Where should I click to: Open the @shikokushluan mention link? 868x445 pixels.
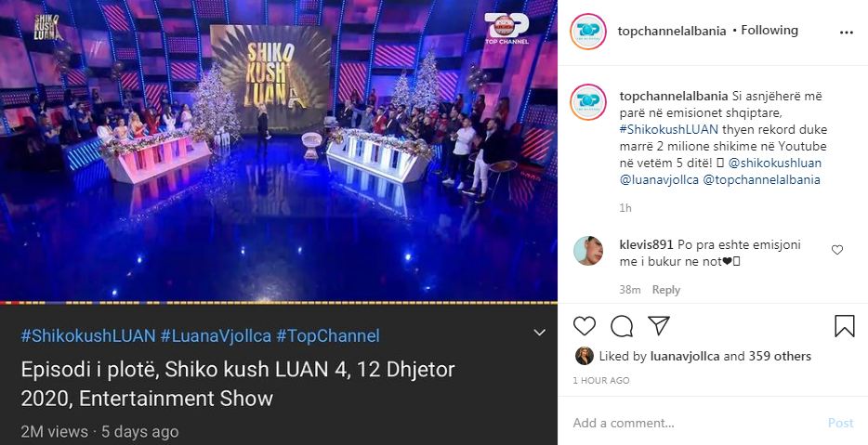771,163
